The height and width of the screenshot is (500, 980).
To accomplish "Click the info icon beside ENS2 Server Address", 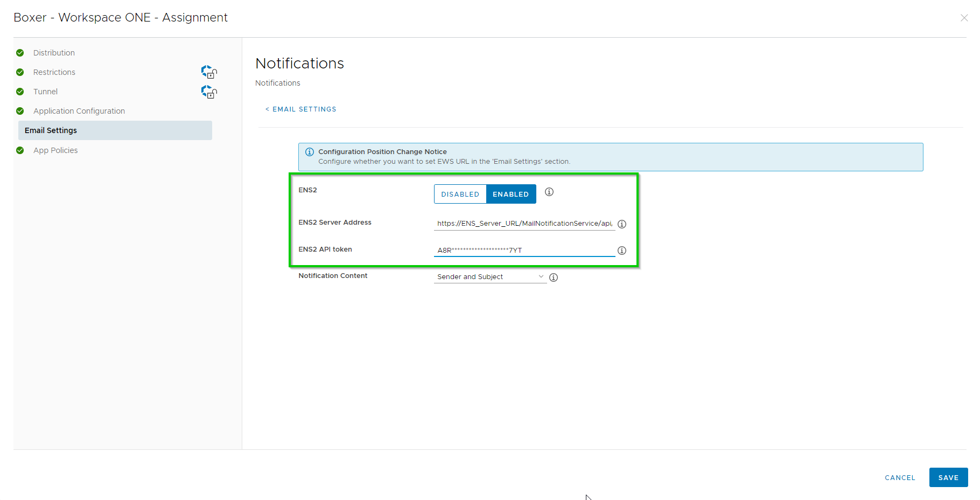I will coord(622,224).
